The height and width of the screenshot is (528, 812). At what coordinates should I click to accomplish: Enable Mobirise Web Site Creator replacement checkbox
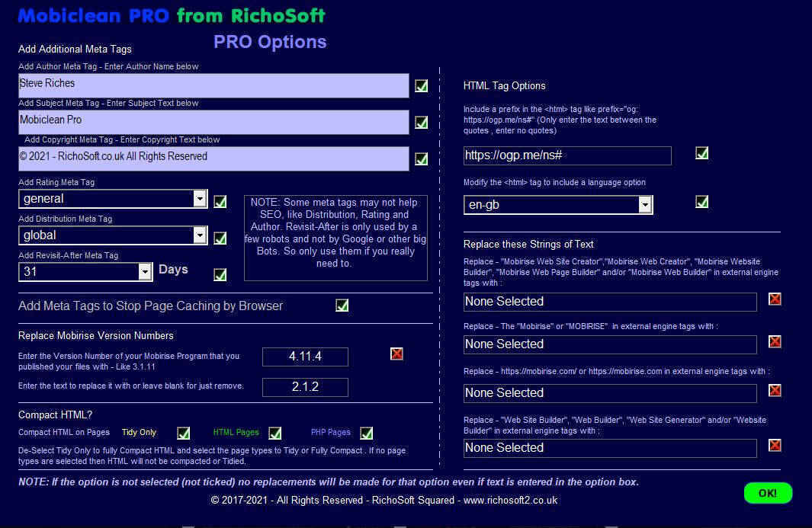(x=775, y=299)
